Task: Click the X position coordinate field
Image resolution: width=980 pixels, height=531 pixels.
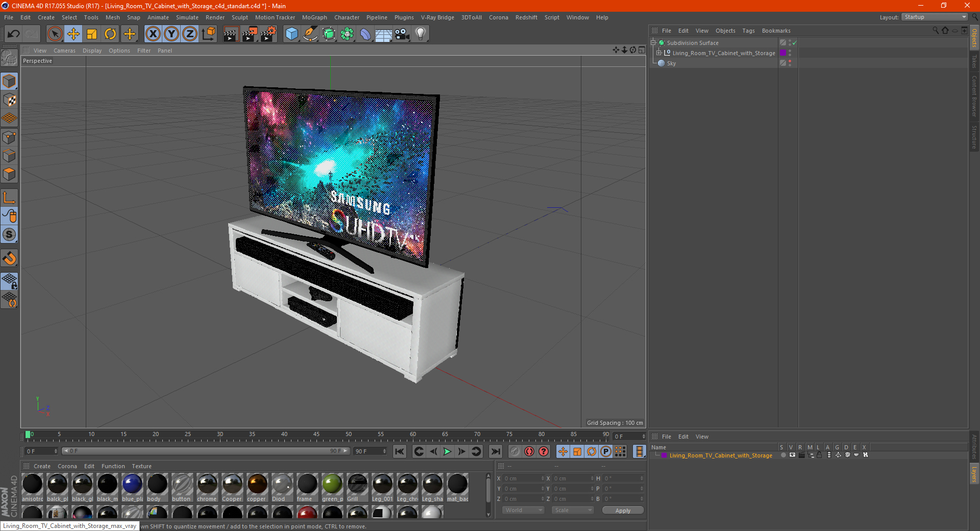Action: click(x=524, y=478)
